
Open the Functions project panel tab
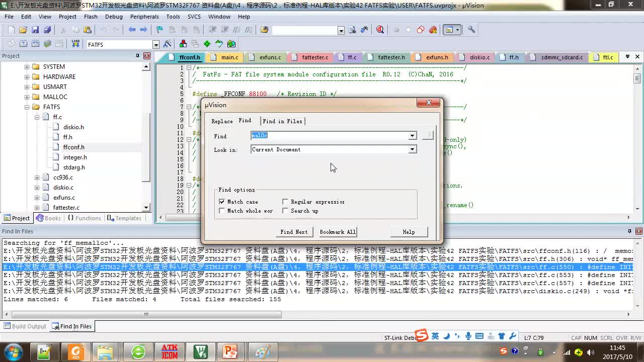[84, 218]
